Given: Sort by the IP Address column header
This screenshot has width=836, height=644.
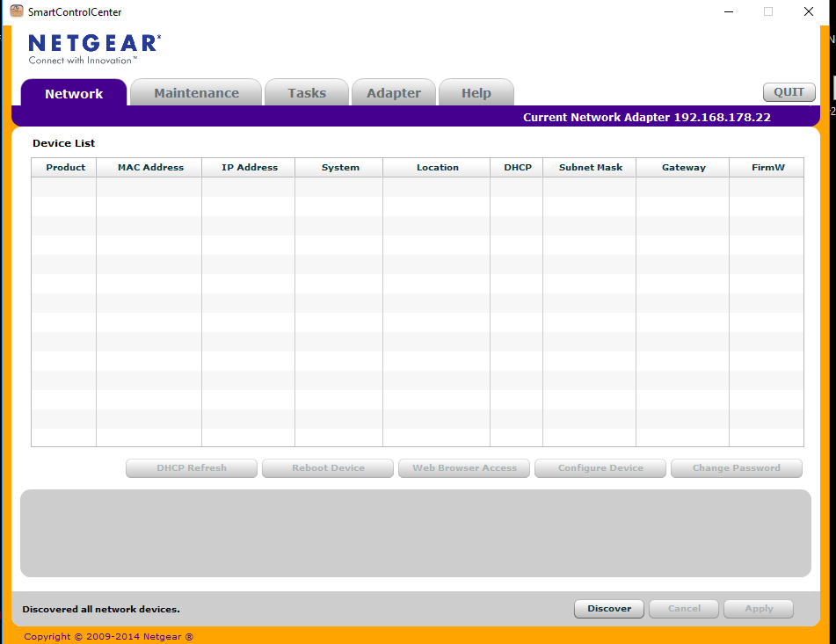Looking at the screenshot, I should 249,167.
